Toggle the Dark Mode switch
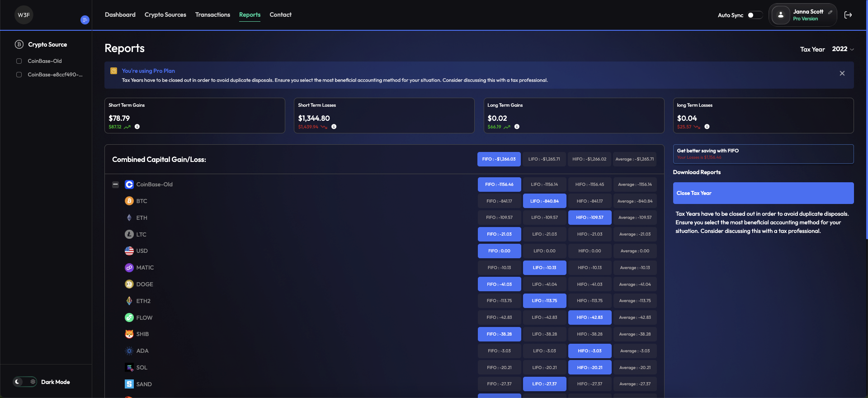Image resolution: width=868 pixels, height=398 pixels. (25, 382)
